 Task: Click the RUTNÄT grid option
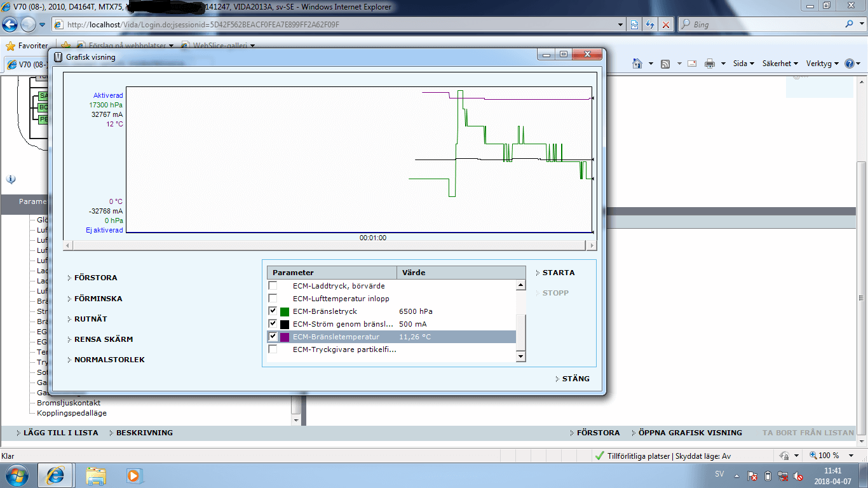point(90,319)
